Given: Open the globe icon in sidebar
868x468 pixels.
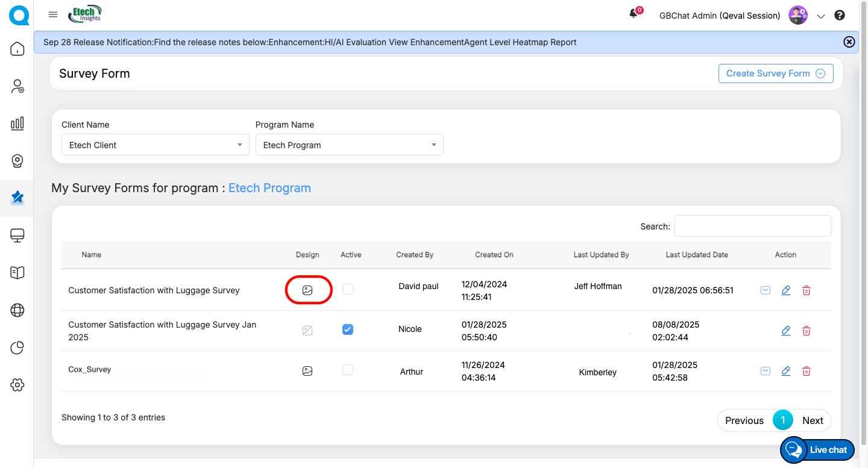Looking at the screenshot, I should tap(17, 310).
